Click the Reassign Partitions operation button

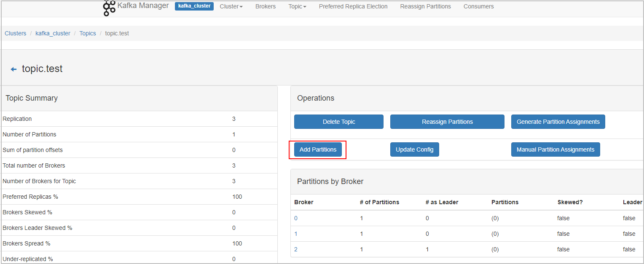point(447,122)
